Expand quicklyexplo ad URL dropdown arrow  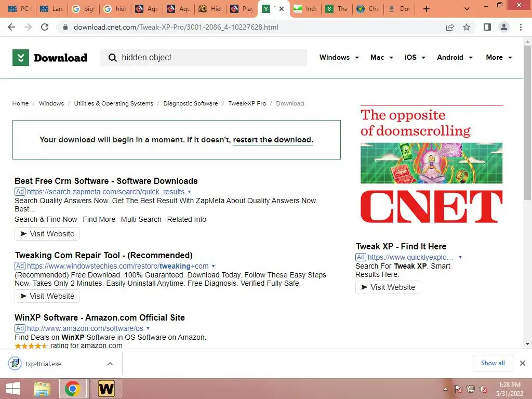coord(460,257)
